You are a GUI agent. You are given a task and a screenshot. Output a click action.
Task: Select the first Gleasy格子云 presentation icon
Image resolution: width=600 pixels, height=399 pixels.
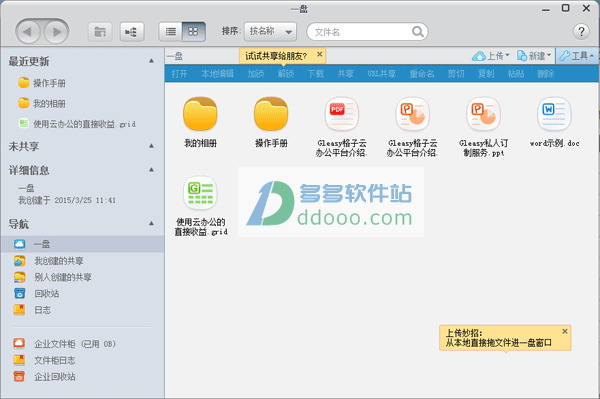(412, 114)
